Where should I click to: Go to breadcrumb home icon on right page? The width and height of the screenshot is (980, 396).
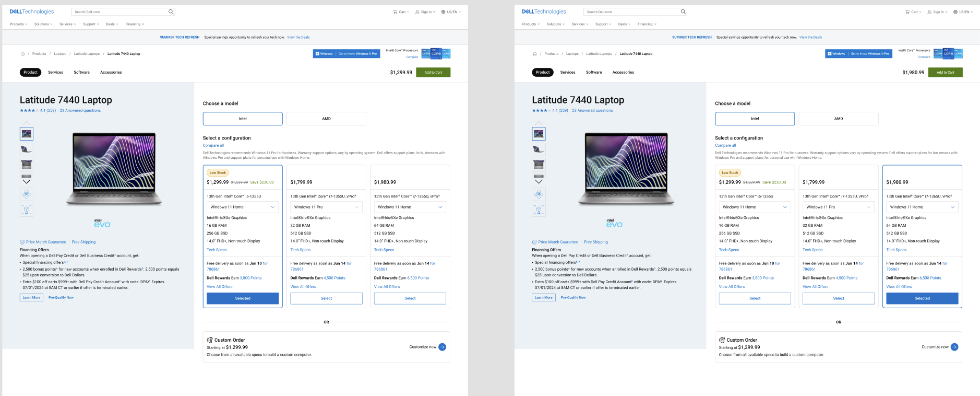[x=535, y=54]
